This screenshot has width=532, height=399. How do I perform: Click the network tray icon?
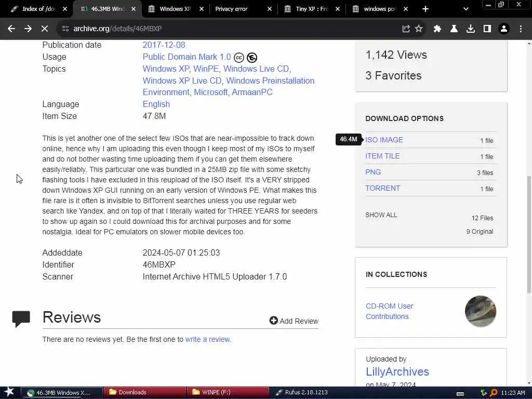pos(484,393)
